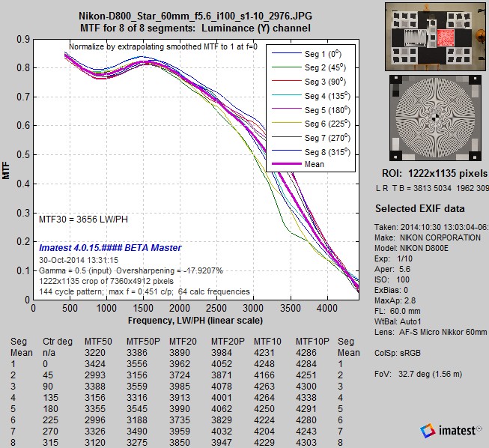Viewport: 489px width, 448px height.
Task: Click the Mean legend entry
Action: pos(298,164)
